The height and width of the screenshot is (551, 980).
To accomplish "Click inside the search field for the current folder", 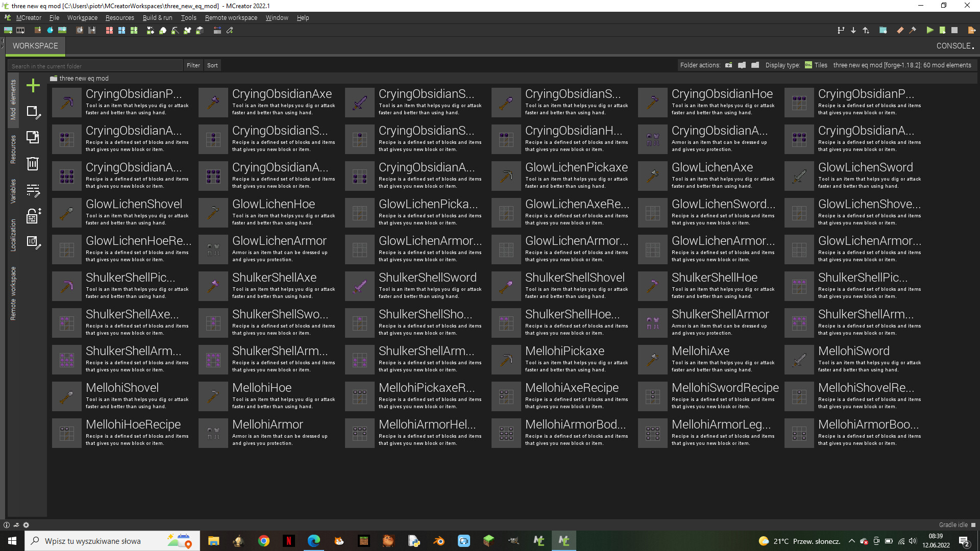I will 94,65.
